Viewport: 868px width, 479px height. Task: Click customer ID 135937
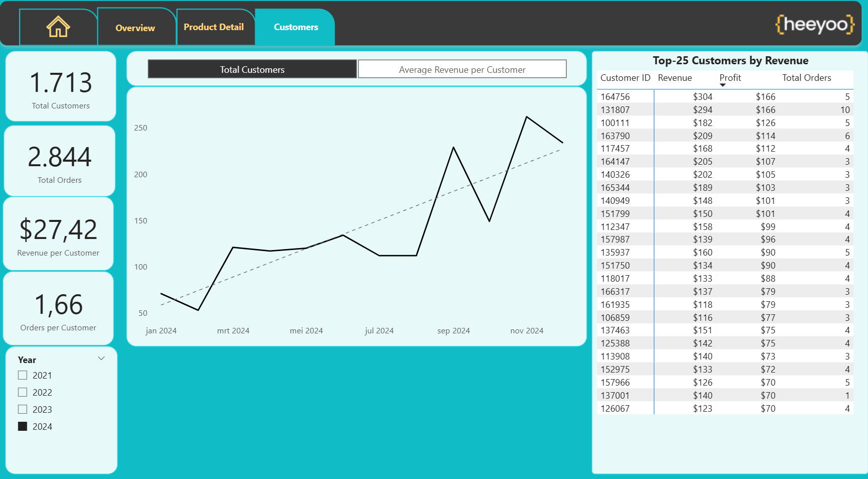pyautogui.click(x=615, y=253)
